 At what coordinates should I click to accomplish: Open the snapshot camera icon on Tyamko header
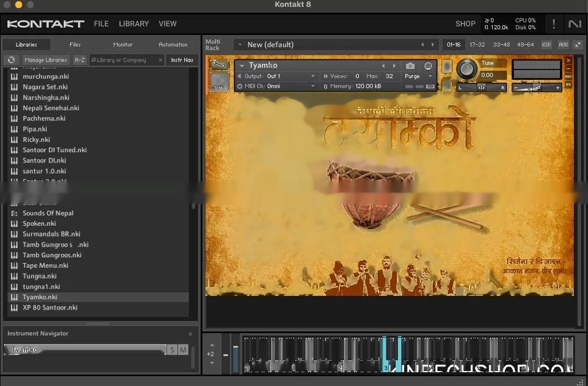[x=409, y=65]
